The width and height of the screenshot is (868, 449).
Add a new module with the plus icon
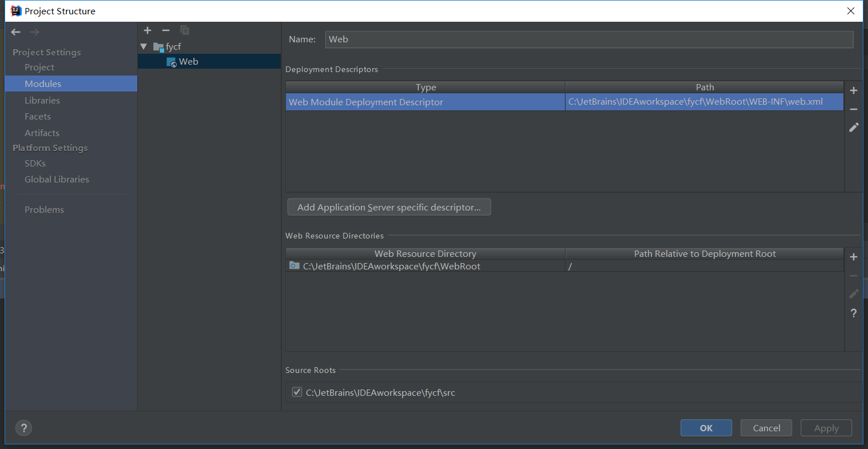click(148, 30)
